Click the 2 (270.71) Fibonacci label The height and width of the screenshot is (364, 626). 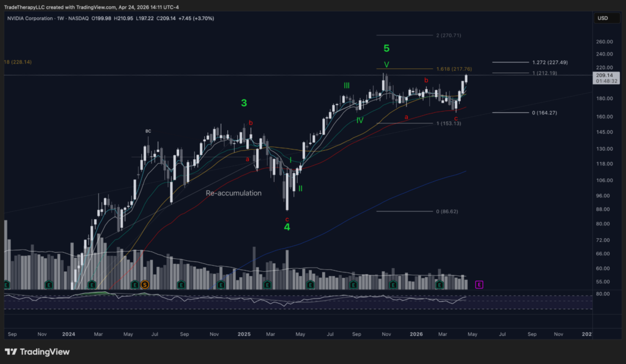(x=448, y=35)
